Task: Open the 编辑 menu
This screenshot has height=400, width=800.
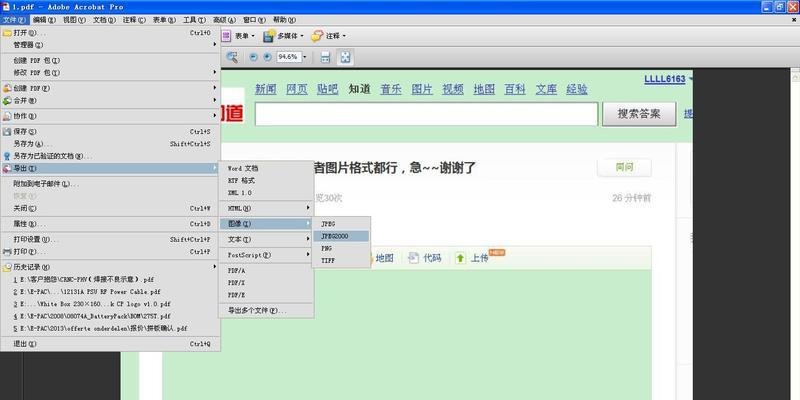Action: (x=44, y=20)
